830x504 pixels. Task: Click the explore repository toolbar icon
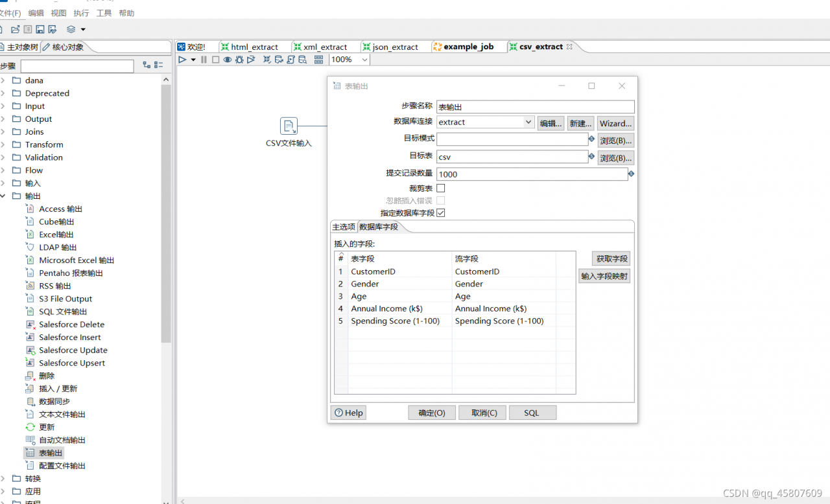coord(28,29)
